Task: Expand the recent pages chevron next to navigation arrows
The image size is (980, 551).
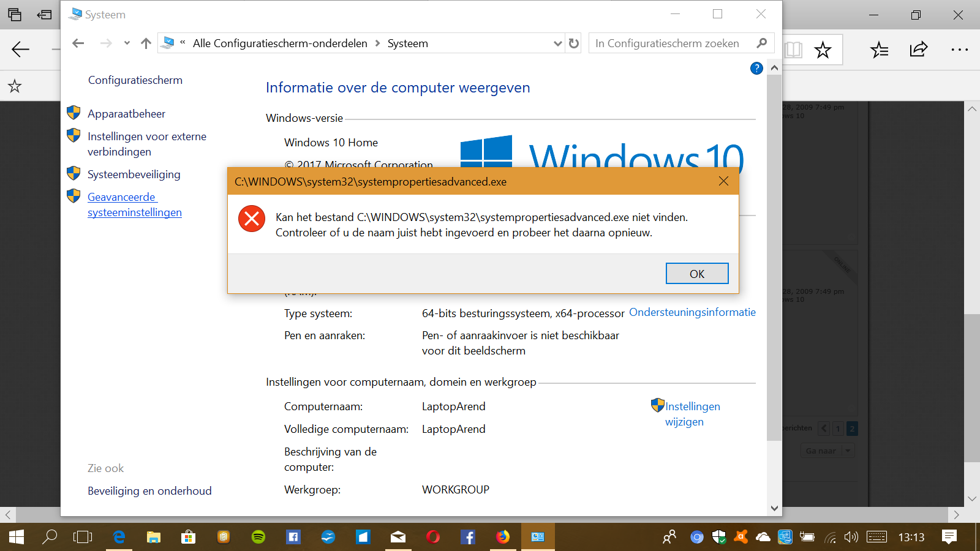Action: [x=127, y=43]
